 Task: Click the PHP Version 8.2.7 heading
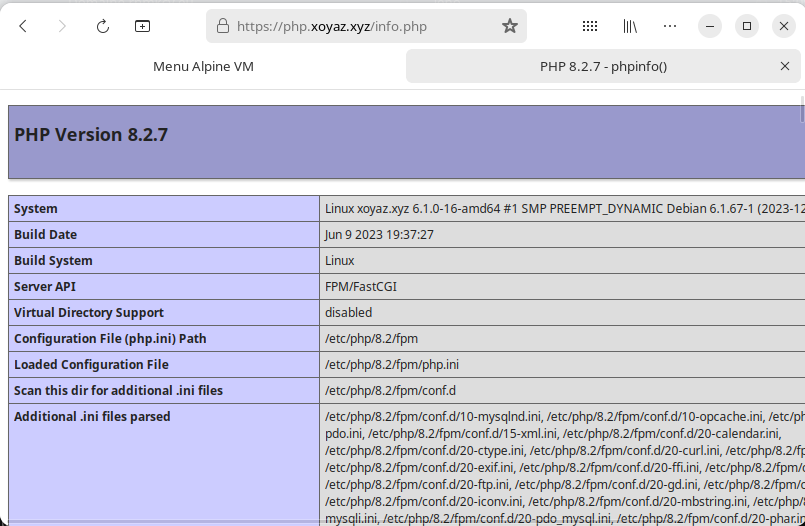[x=91, y=134]
